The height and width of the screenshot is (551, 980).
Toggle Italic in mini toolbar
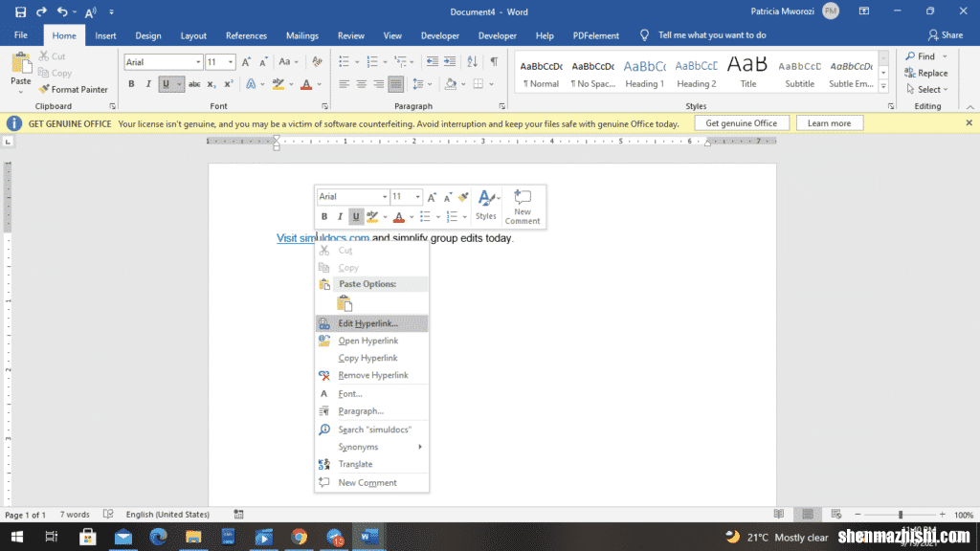(340, 217)
